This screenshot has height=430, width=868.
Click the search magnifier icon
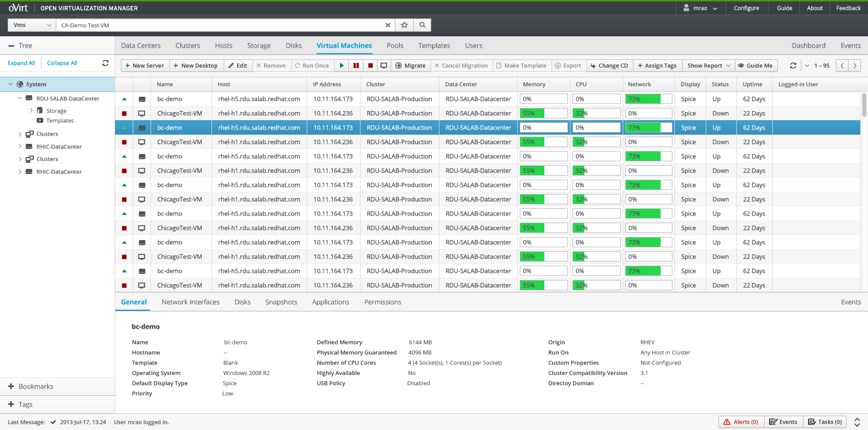422,25
